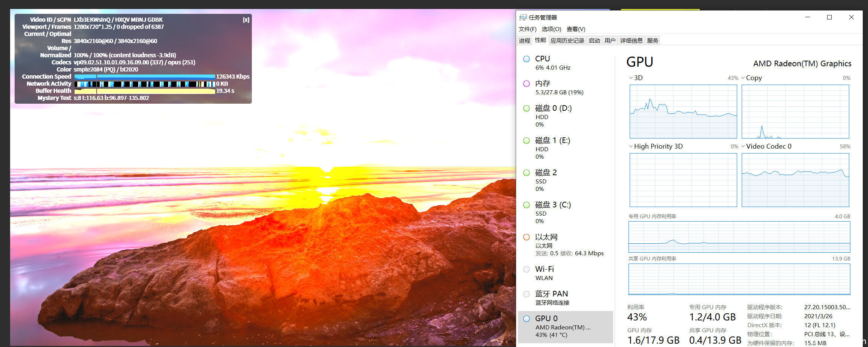Select the CPU performance entry
Screen dimensions: 868x347
pyautogui.click(x=565, y=63)
